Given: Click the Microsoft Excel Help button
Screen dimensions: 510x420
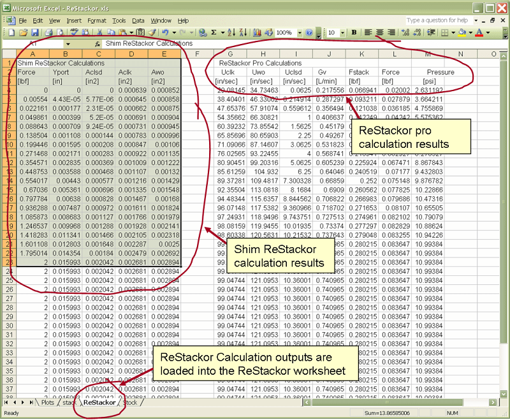Looking at the screenshot, I should tap(309, 31).
